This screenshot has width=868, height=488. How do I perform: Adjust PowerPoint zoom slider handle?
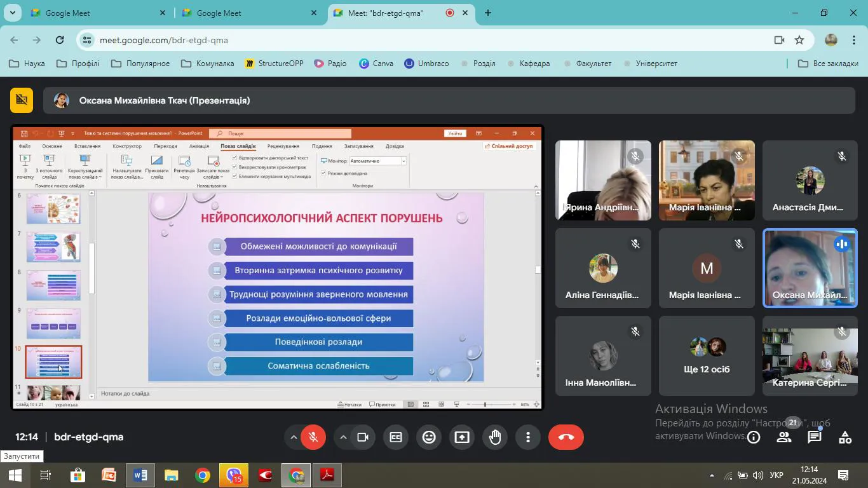click(485, 404)
